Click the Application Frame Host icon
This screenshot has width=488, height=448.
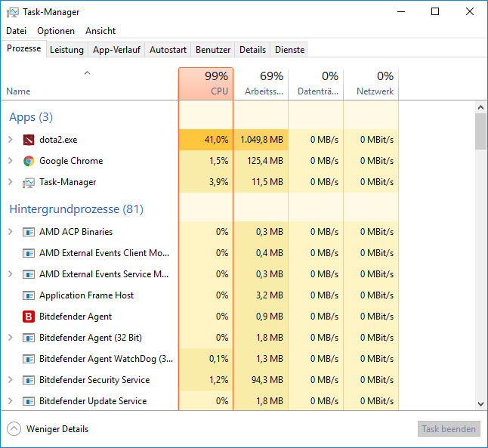pyautogui.click(x=29, y=295)
